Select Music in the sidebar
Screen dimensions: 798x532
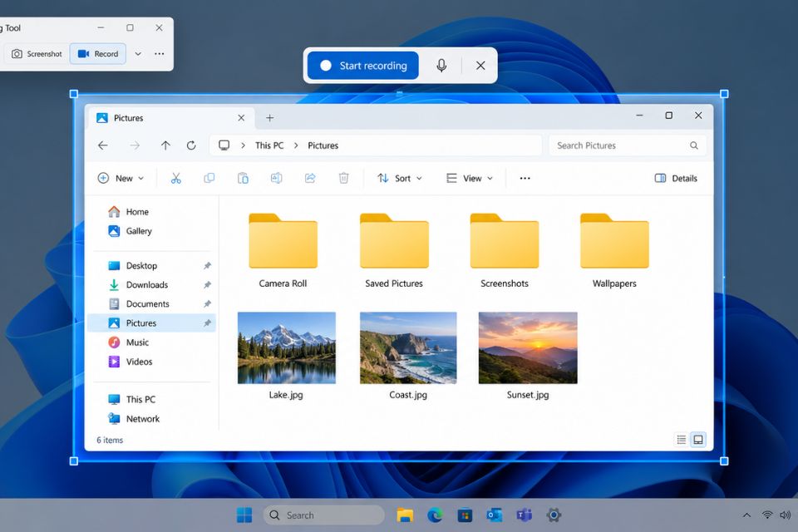(153, 342)
